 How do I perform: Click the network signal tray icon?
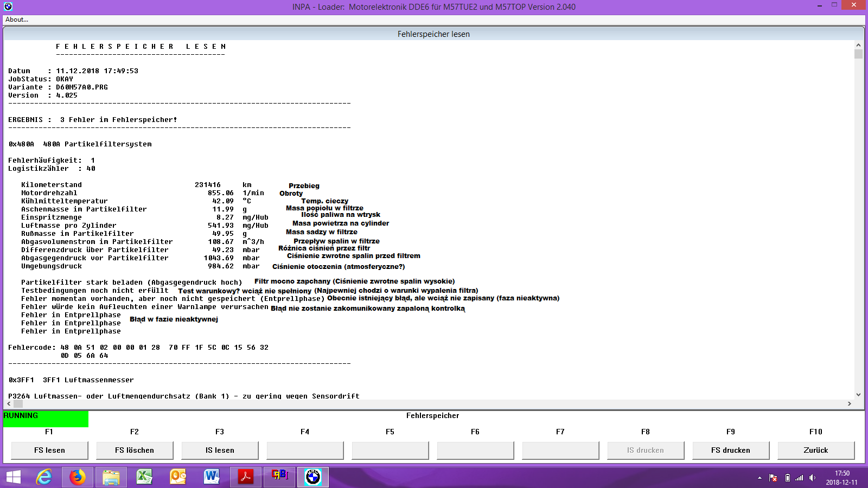click(799, 478)
